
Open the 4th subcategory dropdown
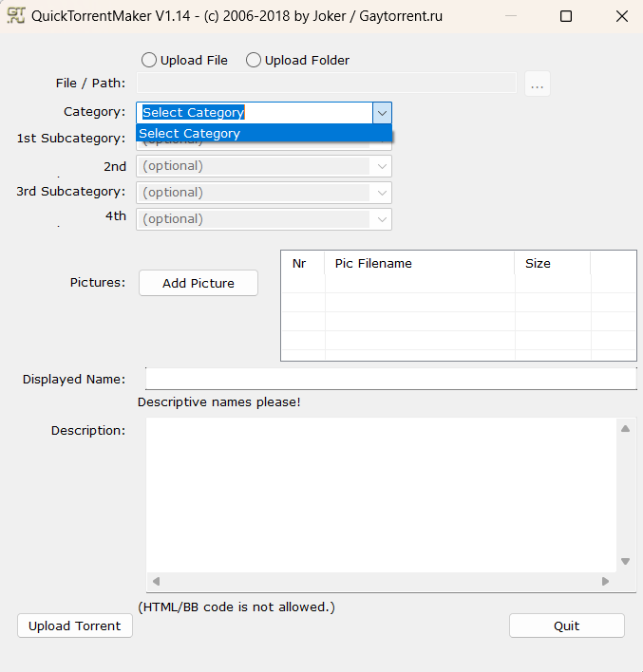(x=381, y=219)
